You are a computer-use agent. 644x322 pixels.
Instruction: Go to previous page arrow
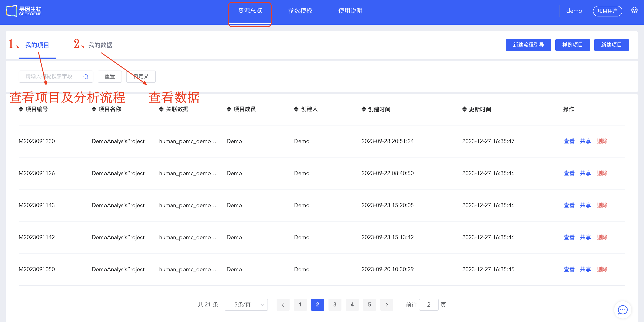pos(283,304)
